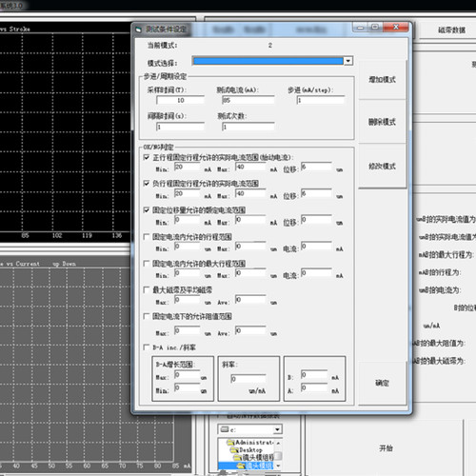Screen dimensions: 476x476
Task: Click Ave field under 固定电流下的允许阻值范围
Action: point(250,331)
